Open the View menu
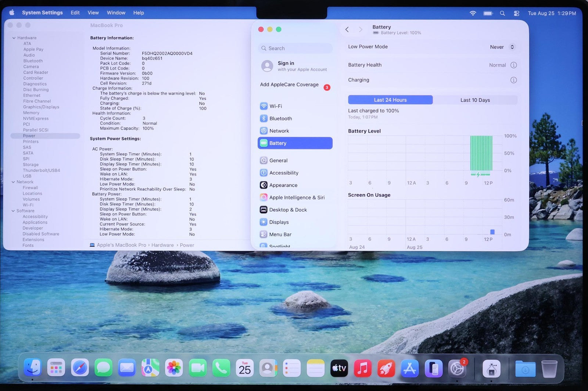 pyautogui.click(x=93, y=12)
